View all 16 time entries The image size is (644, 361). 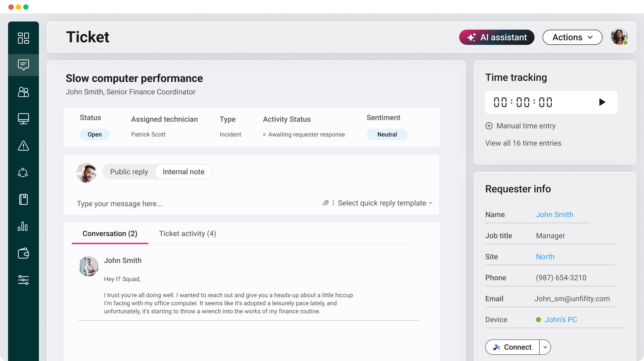523,143
